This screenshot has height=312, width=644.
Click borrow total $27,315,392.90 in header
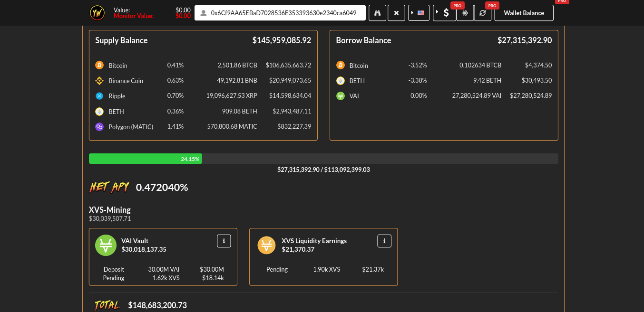[525, 40]
